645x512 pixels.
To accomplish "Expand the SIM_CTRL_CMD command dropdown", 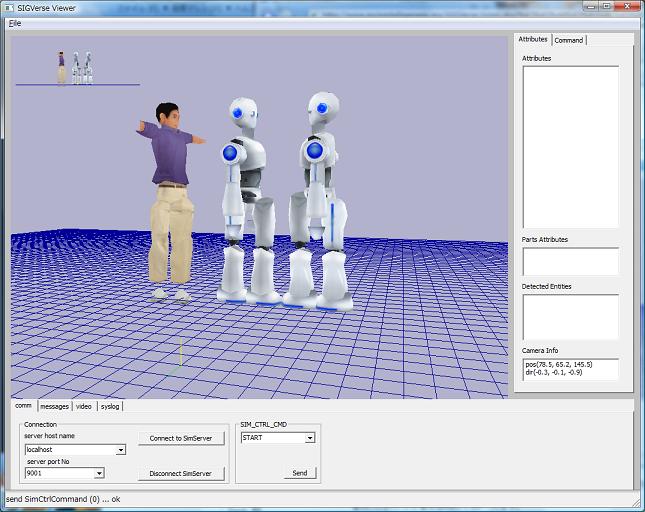I will point(310,438).
